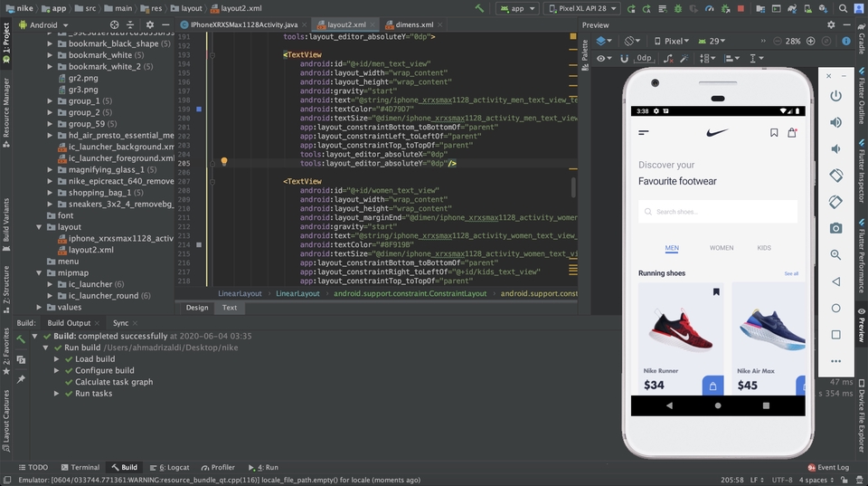Open the API 29 version dropdown in Preview
This screenshot has height=486, width=868.
click(x=712, y=41)
